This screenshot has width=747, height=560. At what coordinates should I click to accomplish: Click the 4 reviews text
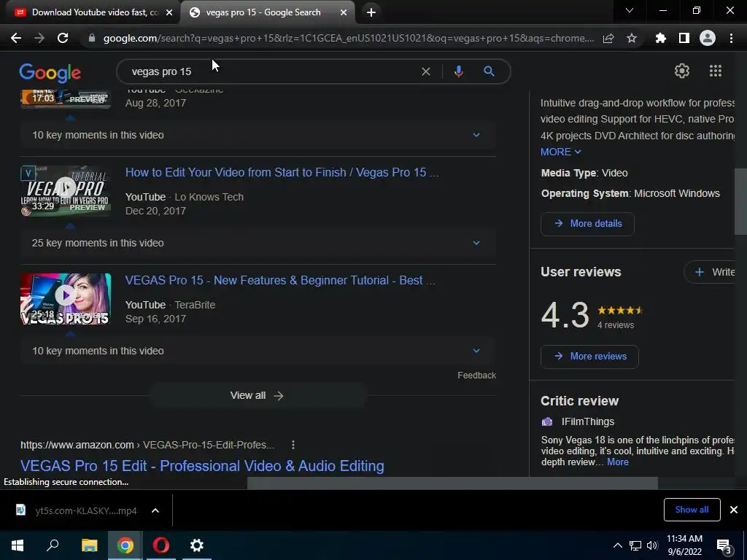[x=616, y=325]
